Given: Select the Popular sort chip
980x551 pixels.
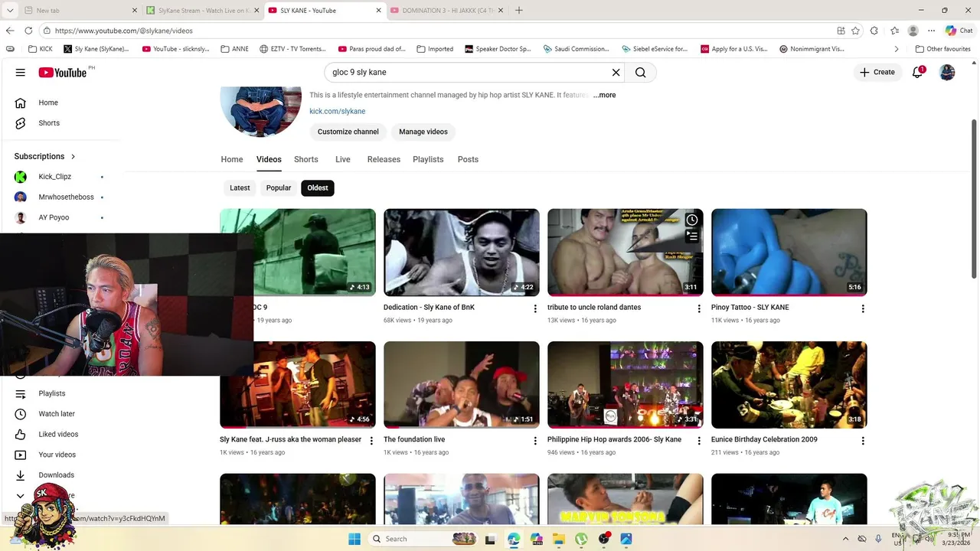Looking at the screenshot, I should pyautogui.click(x=279, y=187).
